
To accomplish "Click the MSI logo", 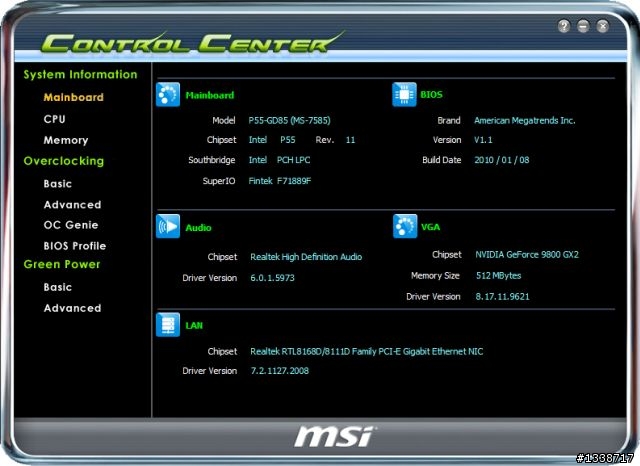I will click(334, 436).
